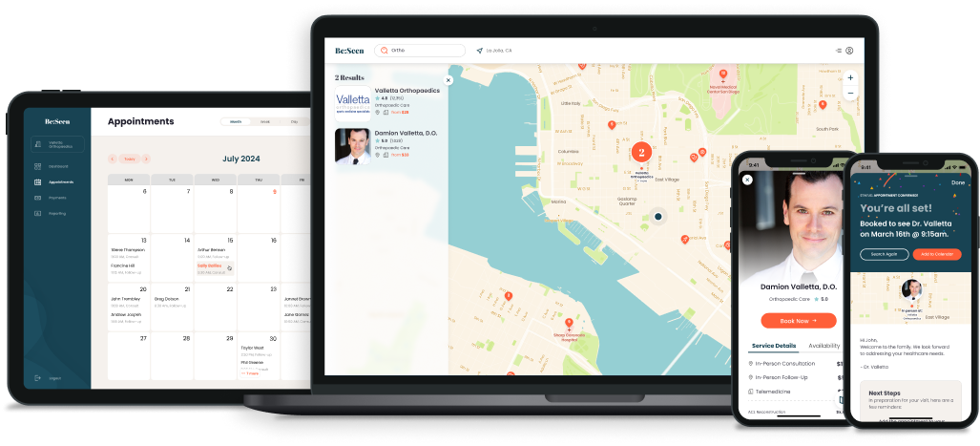Select the Service Details tab
This screenshot has height=446, width=980.
[x=773, y=346]
